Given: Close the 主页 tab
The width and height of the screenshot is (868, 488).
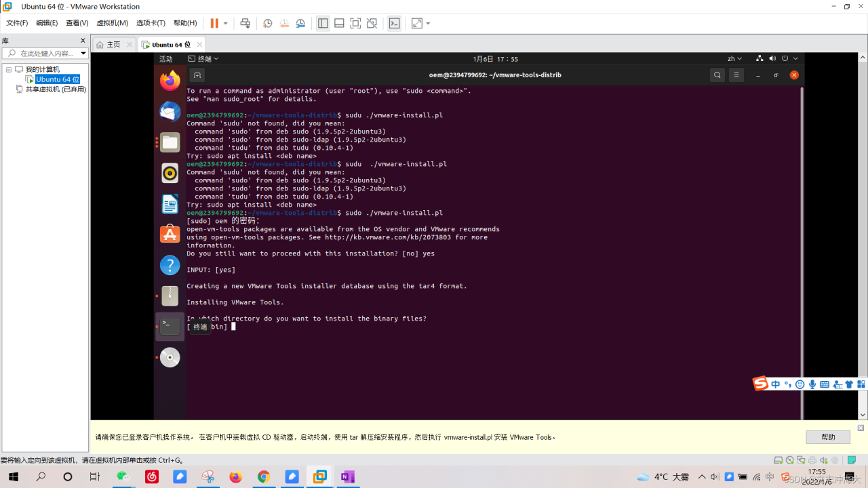Looking at the screenshot, I should 130,45.
